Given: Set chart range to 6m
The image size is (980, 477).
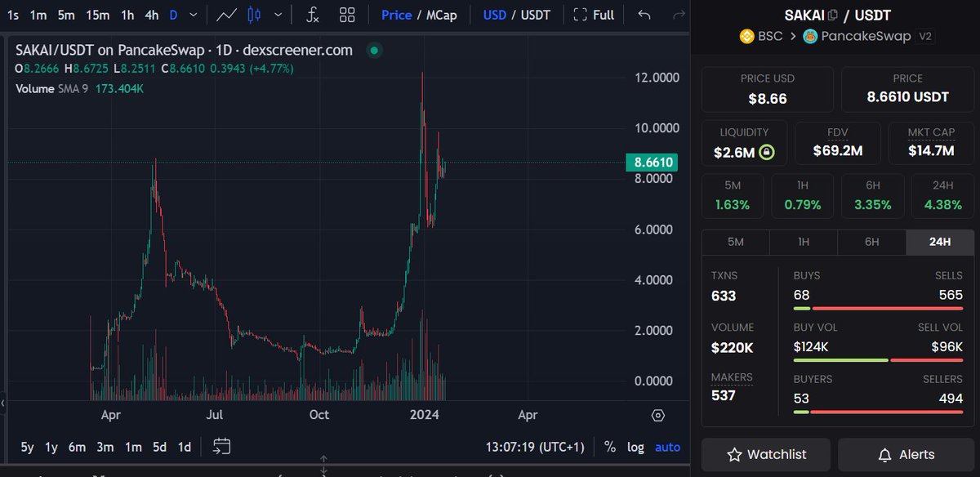Looking at the screenshot, I should 77,447.
